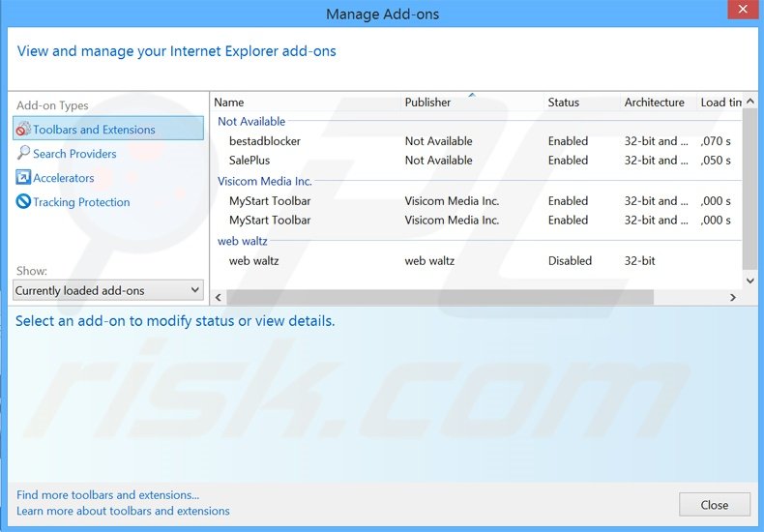Select the first MyStart Toolbar entry
Screen dimensions: 764x532
[477, 201]
